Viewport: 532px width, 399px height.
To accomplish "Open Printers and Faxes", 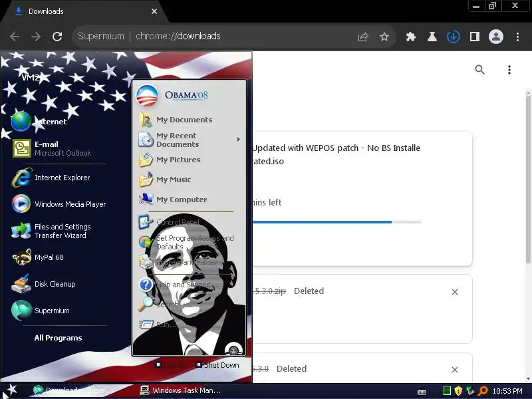I will (x=178, y=262).
